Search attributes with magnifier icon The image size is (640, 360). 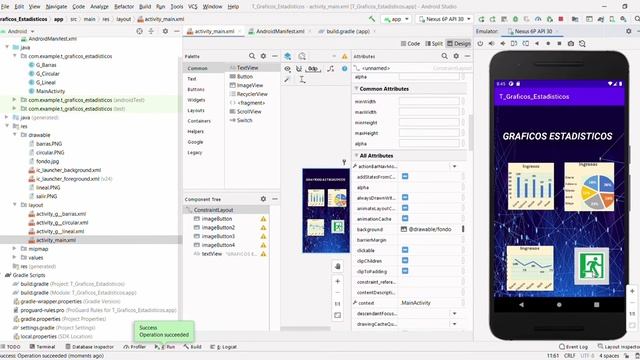coord(444,56)
